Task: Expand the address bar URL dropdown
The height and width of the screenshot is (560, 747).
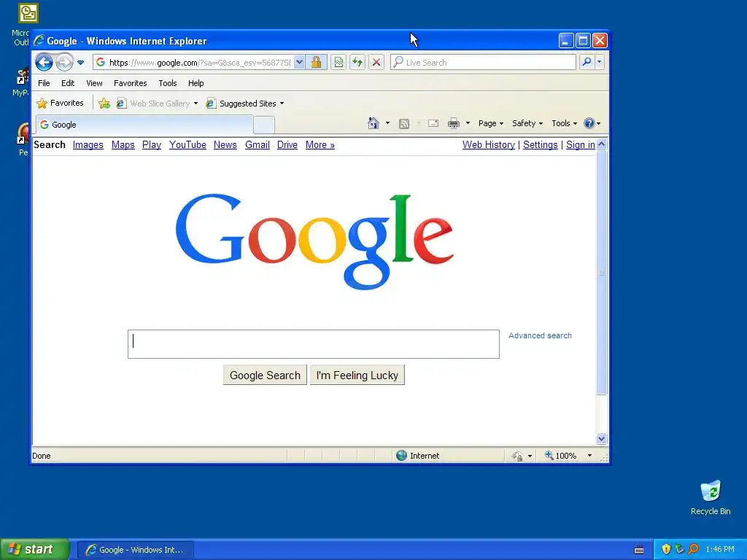Action: tap(299, 63)
